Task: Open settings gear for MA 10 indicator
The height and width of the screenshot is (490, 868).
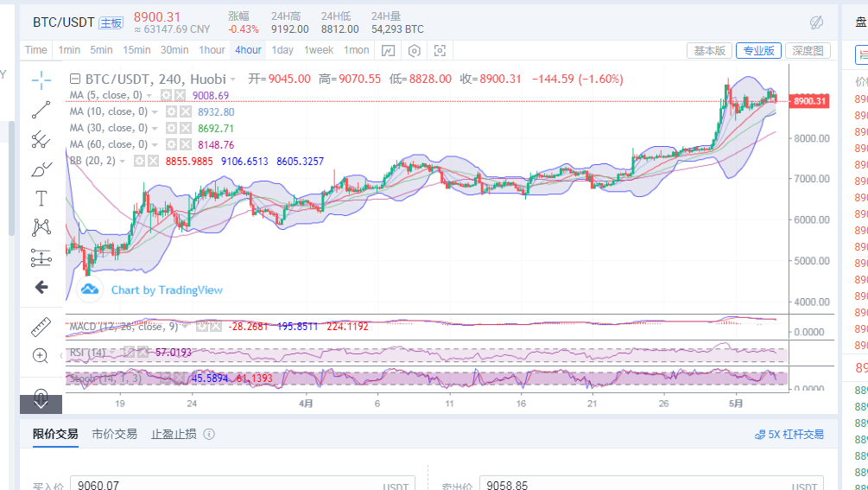Action: click(172, 111)
